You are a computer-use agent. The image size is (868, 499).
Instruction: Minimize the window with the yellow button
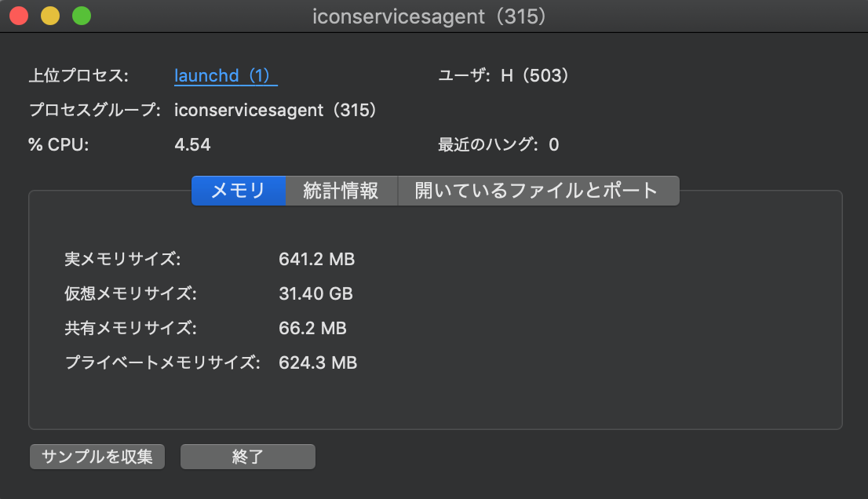point(50,16)
